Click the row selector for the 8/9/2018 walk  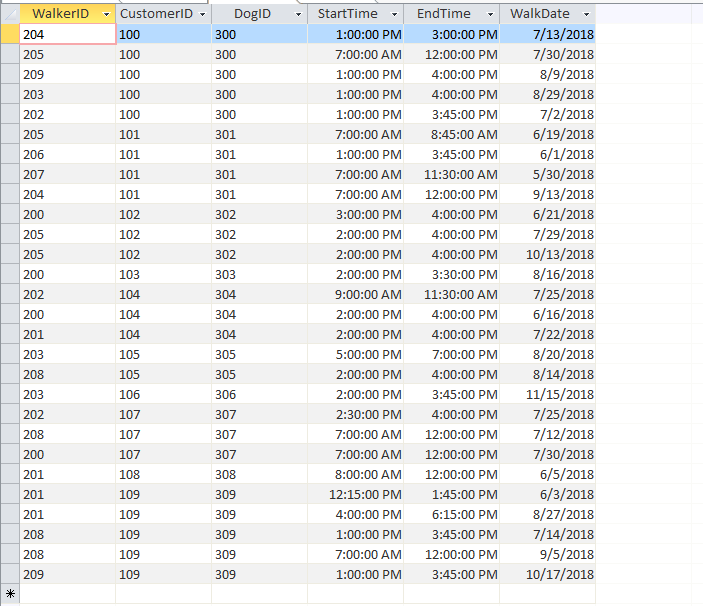(x=10, y=74)
